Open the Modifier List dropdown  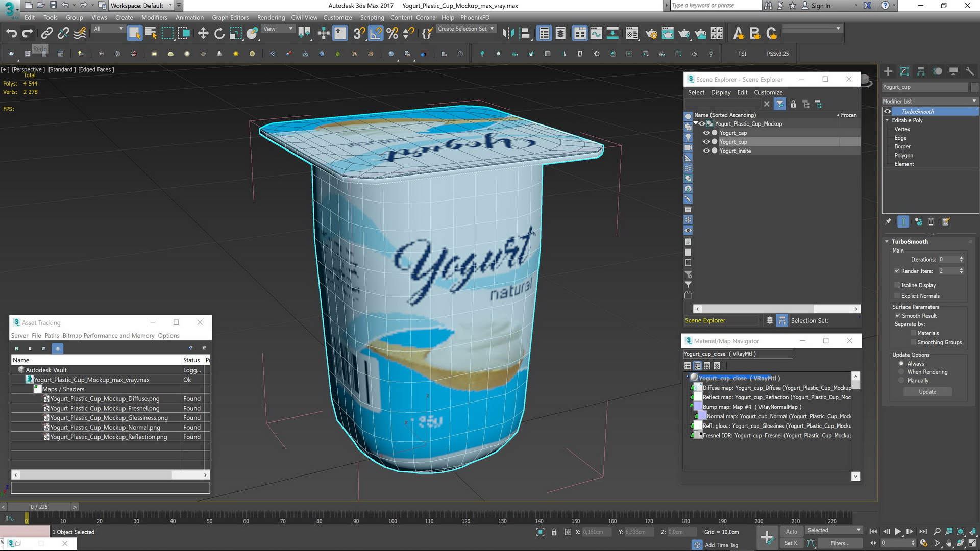tap(929, 101)
